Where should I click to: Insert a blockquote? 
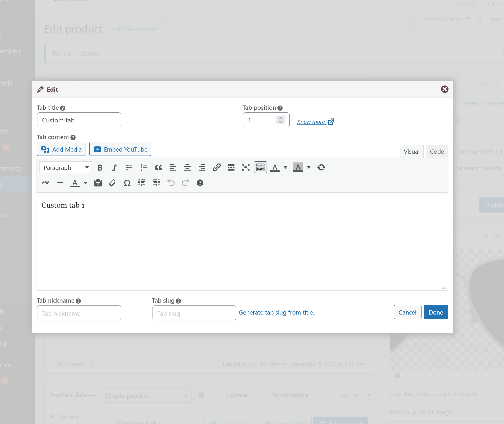click(158, 167)
